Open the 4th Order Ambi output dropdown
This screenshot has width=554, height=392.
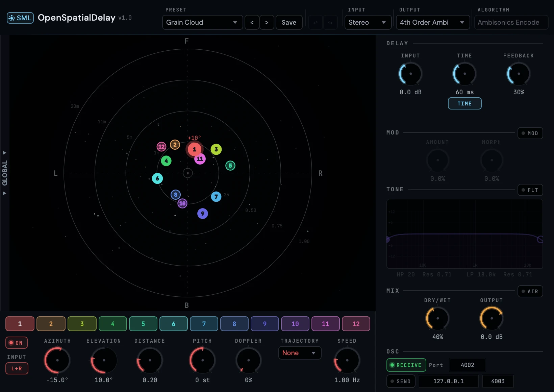tap(433, 23)
